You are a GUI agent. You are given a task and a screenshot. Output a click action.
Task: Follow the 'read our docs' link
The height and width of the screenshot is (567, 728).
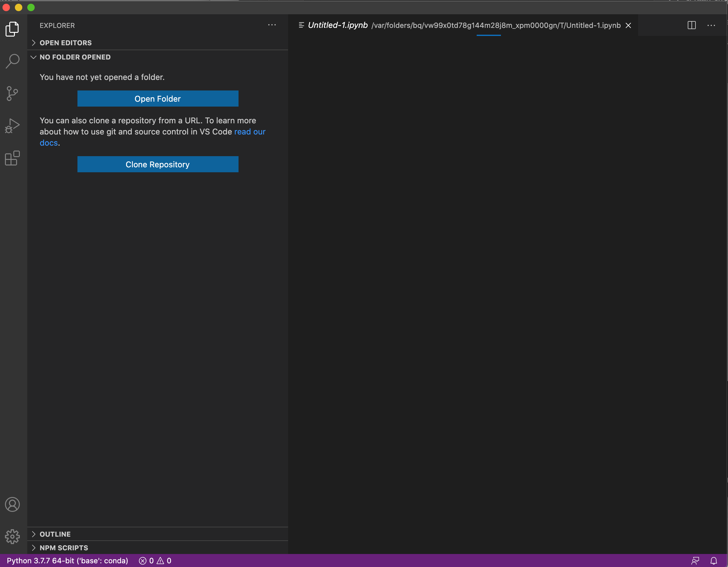[250, 132]
